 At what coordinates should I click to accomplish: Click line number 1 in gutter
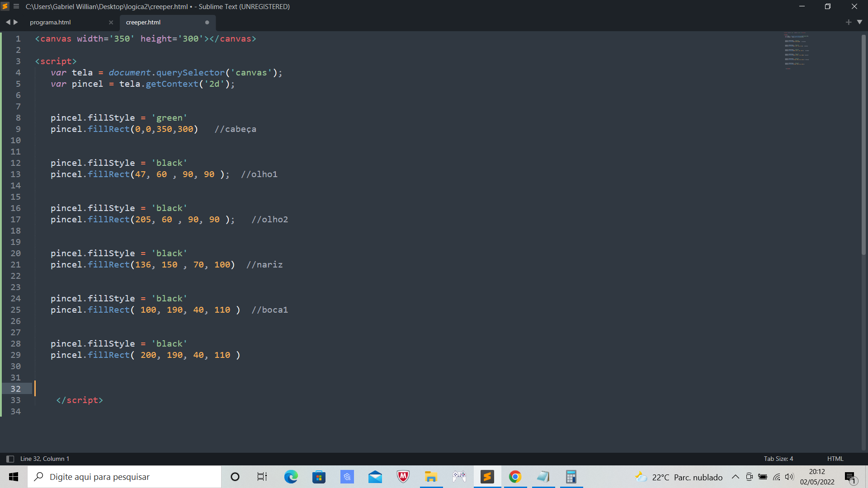click(18, 38)
